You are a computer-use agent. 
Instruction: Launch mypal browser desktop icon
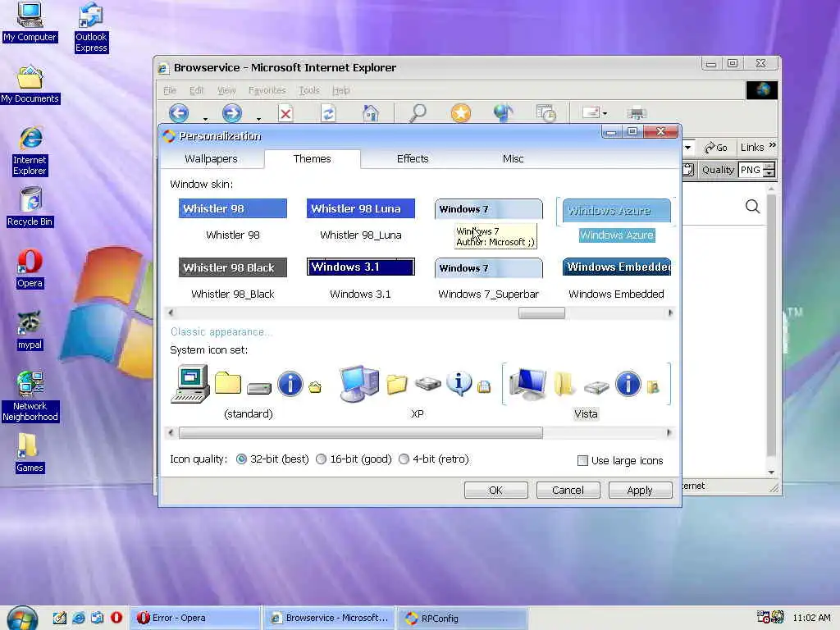point(30,330)
